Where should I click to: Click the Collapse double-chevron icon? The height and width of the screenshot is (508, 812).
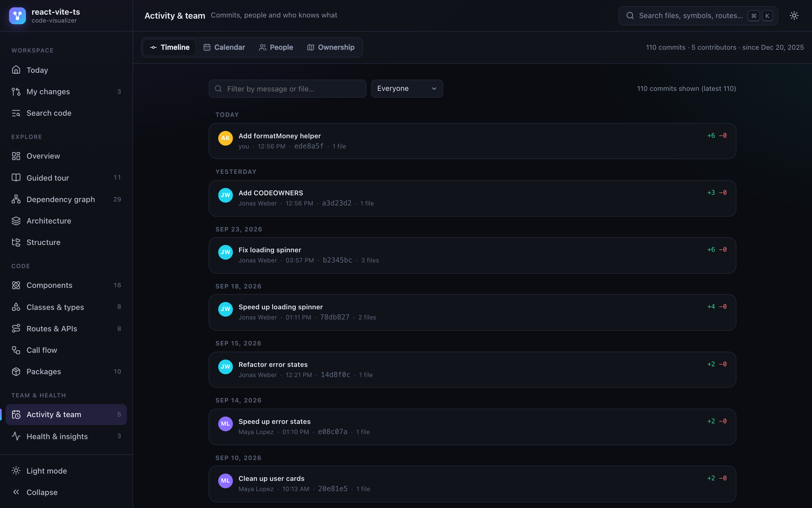(16, 492)
